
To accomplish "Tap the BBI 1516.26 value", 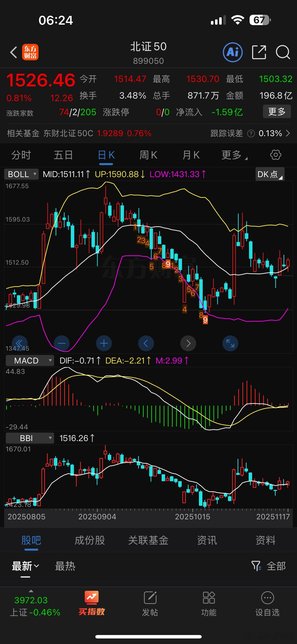I will (x=77, y=438).
